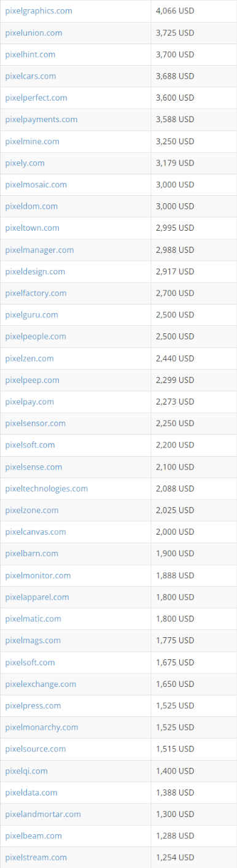Select pixelexchange.com link
This screenshot has height=868, width=237.
(41, 684)
